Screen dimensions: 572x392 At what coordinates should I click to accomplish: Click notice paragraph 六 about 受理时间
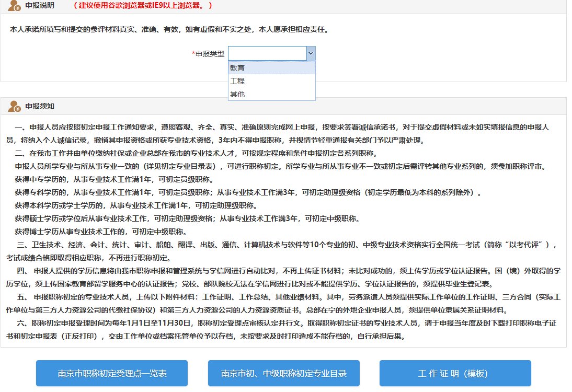[x=282, y=330]
